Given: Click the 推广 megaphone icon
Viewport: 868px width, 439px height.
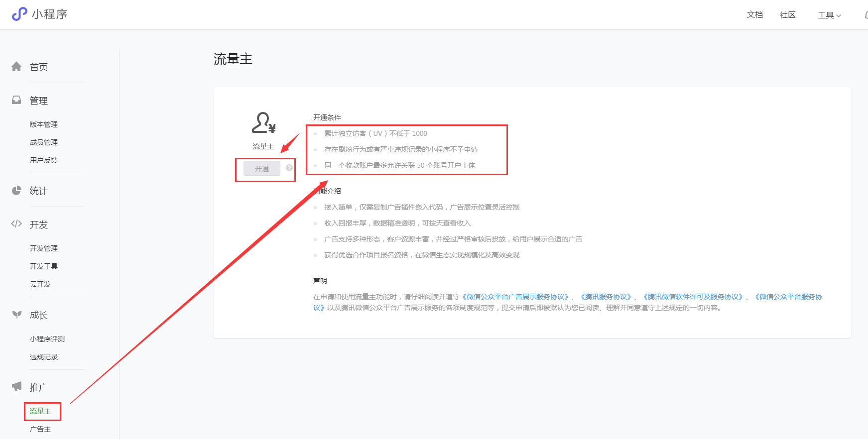Looking at the screenshot, I should coord(17,386).
